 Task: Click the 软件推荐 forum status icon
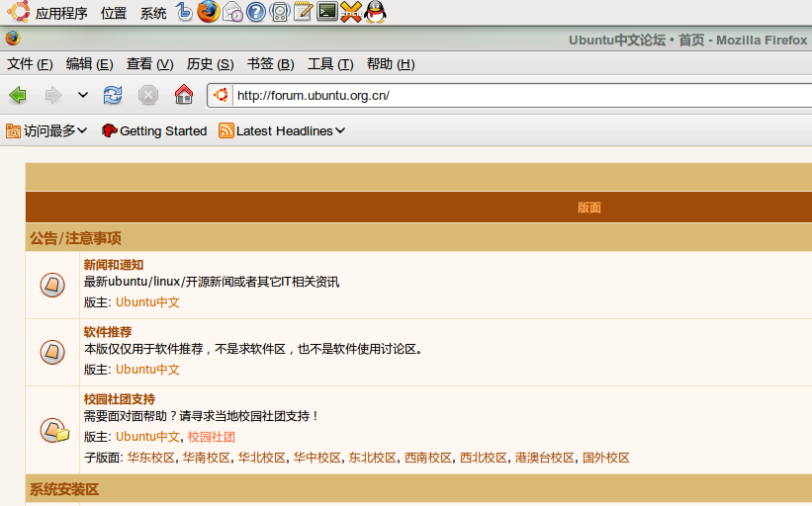52,353
